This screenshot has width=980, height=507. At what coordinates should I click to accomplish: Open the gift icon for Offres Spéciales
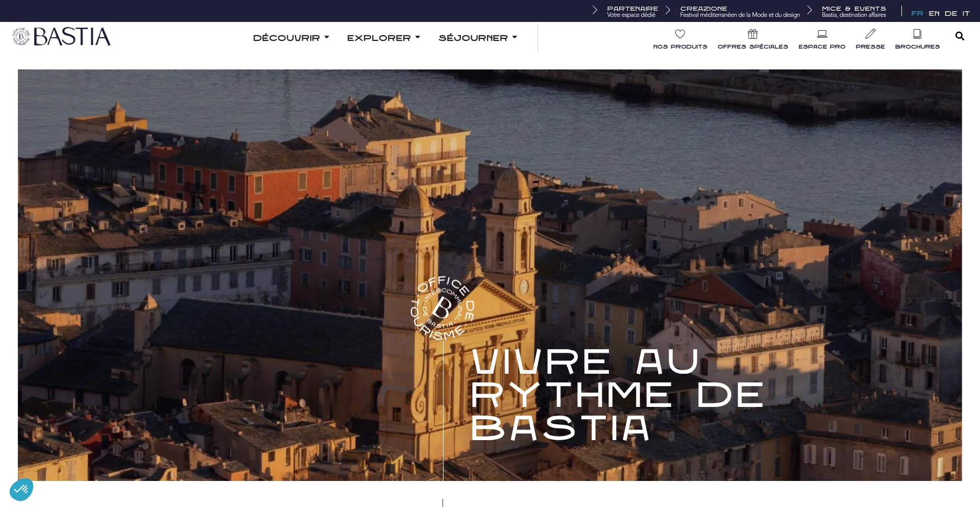coord(752,34)
